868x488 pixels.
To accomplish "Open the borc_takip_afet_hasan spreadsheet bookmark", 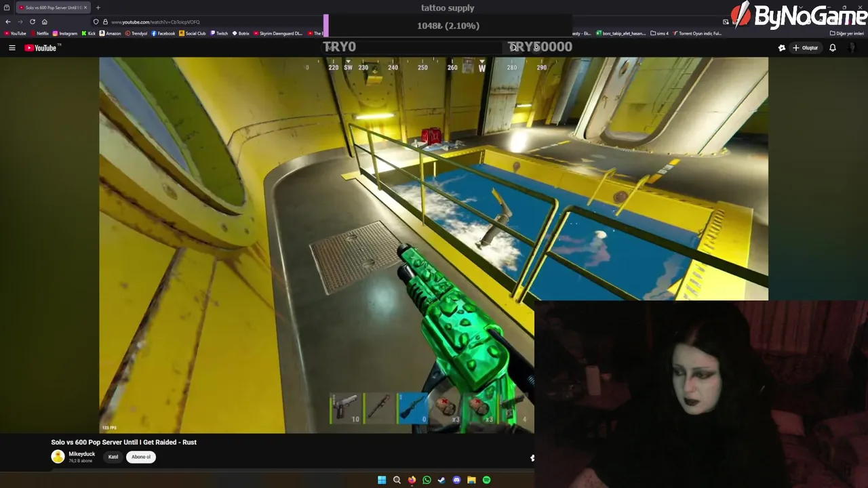I will point(621,33).
